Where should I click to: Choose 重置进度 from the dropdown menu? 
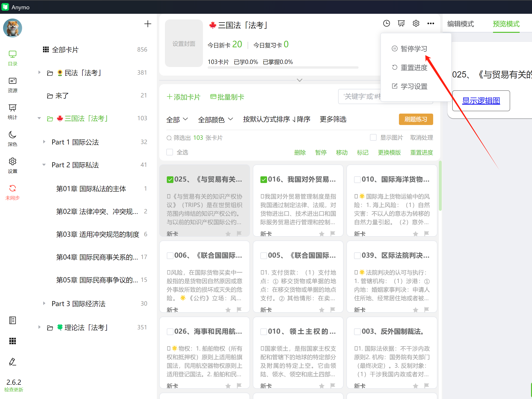409,67
